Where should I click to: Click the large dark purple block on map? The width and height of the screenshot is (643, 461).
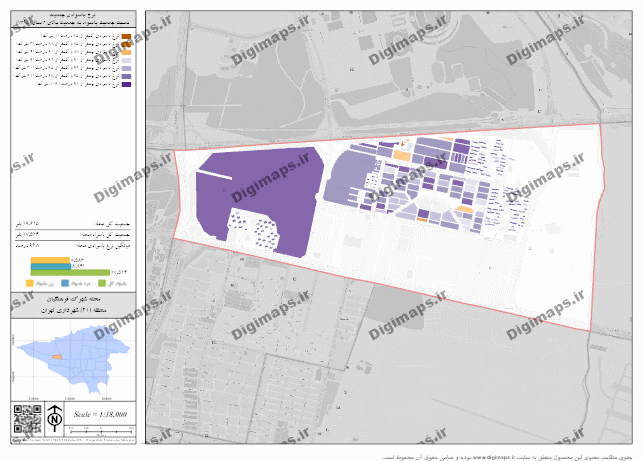pos(262,192)
